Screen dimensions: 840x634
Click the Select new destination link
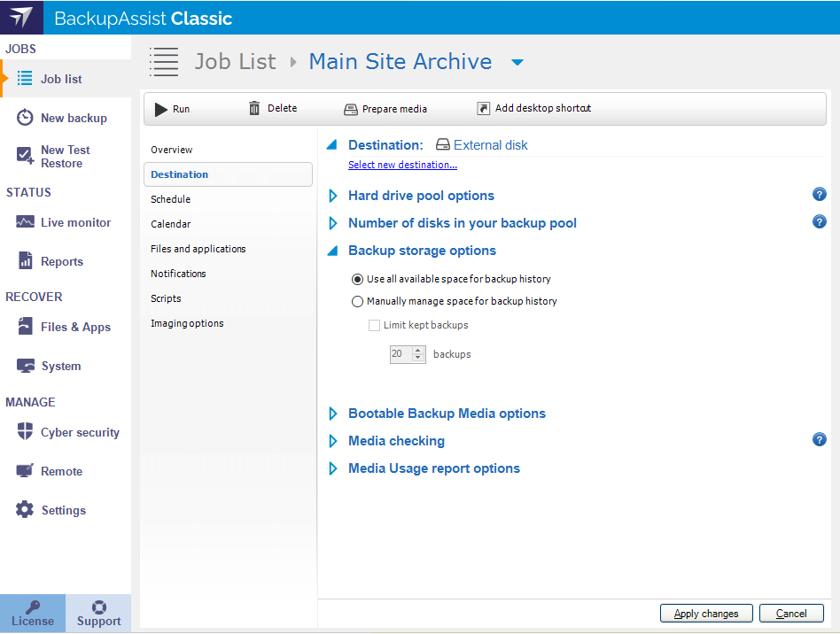402,165
